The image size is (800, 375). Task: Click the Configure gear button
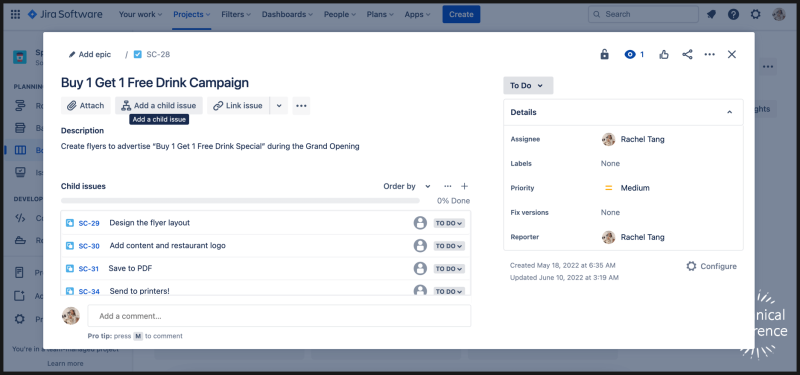pyautogui.click(x=712, y=266)
